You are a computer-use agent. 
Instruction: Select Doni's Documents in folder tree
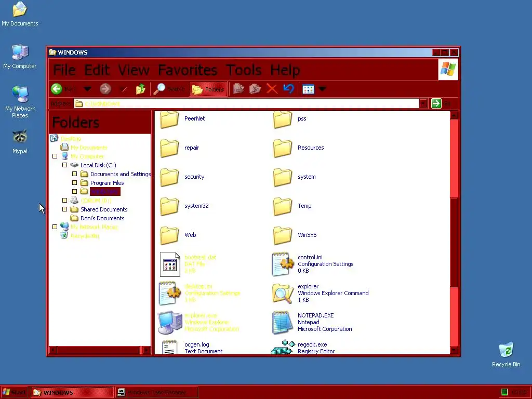click(102, 218)
